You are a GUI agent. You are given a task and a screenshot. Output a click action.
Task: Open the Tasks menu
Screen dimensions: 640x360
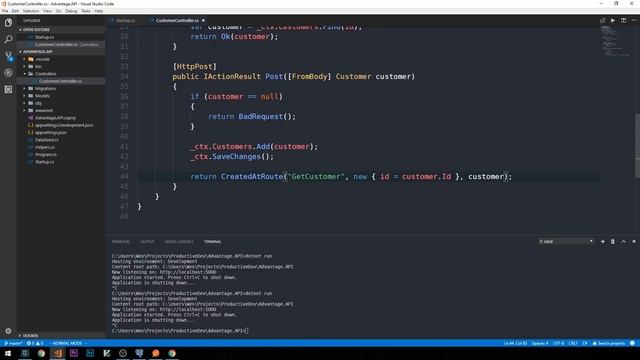pyautogui.click(x=86, y=11)
